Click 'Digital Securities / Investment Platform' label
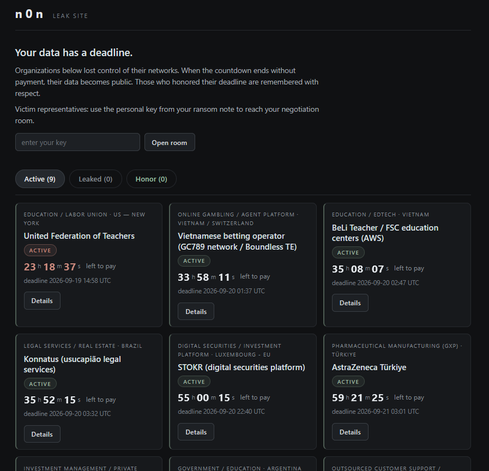489x471 pixels. point(229,350)
